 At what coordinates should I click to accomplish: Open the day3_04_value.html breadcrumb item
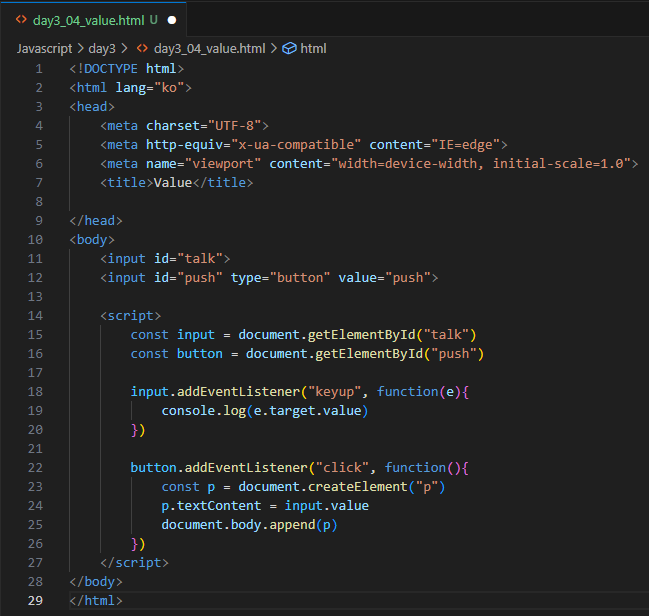coord(209,48)
